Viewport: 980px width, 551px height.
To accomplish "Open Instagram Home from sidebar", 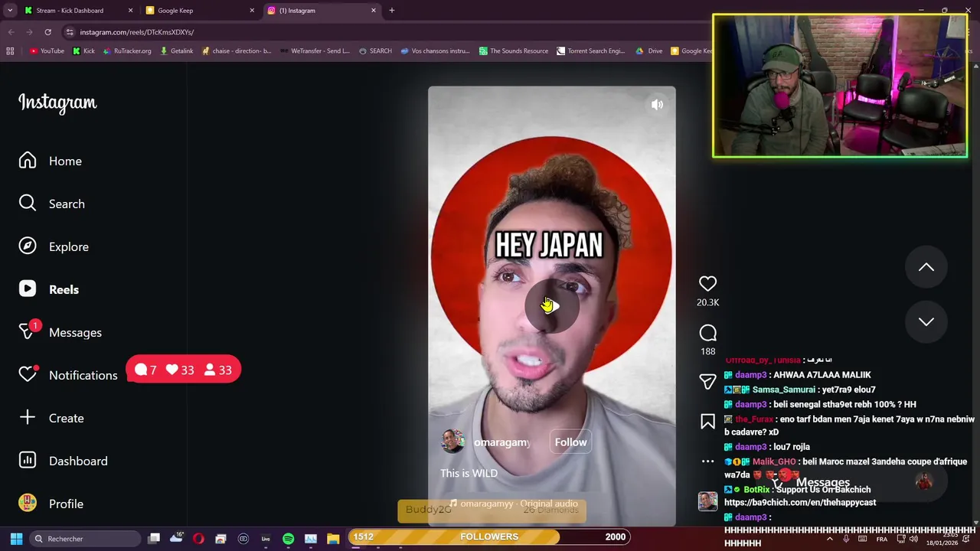I will pos(51,161).
